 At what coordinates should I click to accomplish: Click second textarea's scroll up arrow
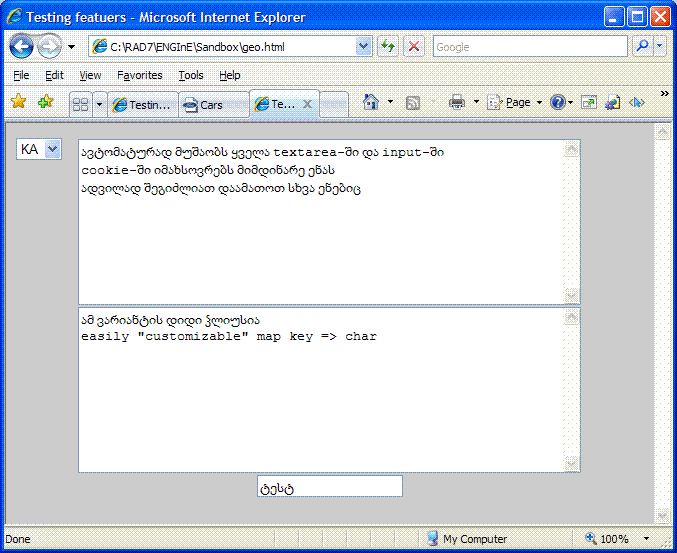point(572,317)
